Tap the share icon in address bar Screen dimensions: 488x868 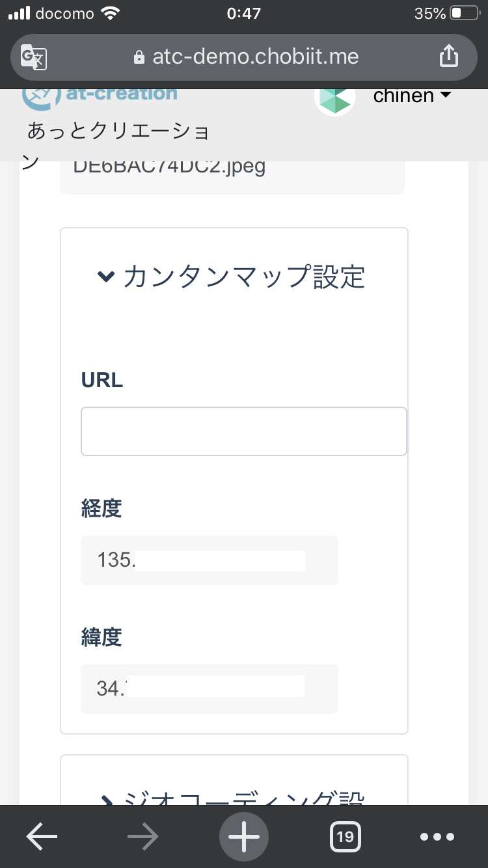(x=449, y=57)
